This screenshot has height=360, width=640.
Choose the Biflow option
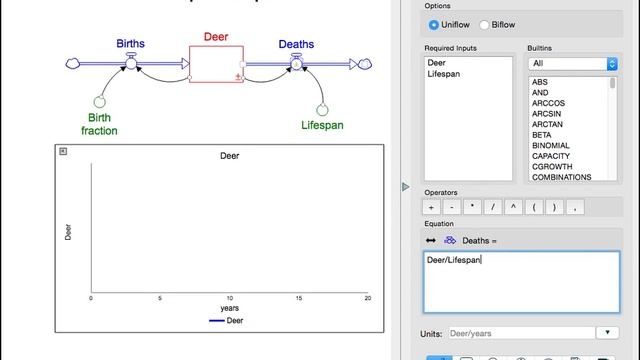(497, 25)
